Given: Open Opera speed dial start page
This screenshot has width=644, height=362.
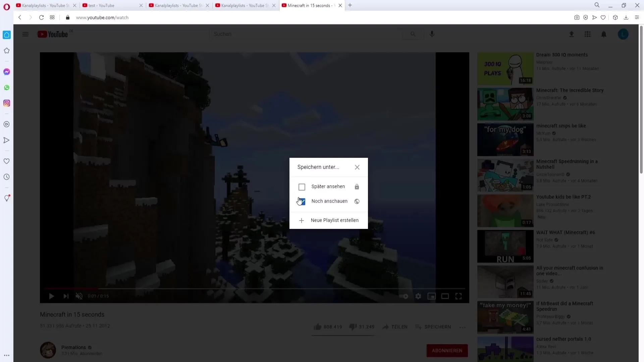Looking at the screenshot, I should point(52,17).
